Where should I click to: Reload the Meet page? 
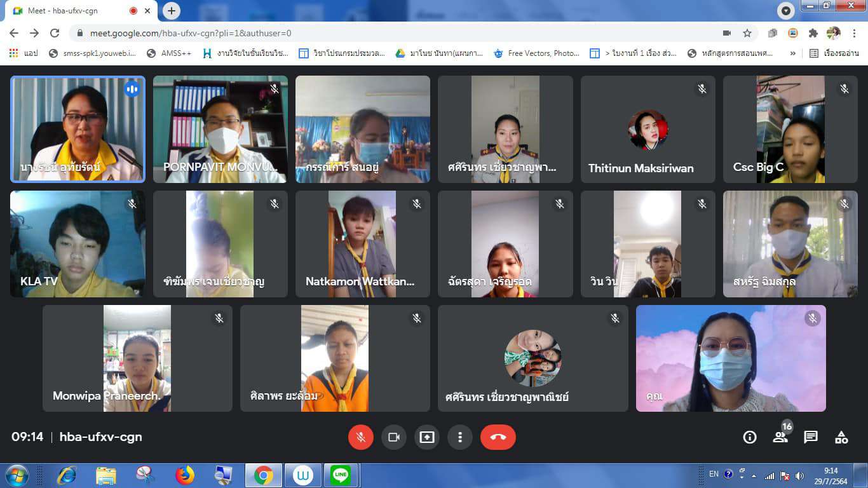[55, 33]
